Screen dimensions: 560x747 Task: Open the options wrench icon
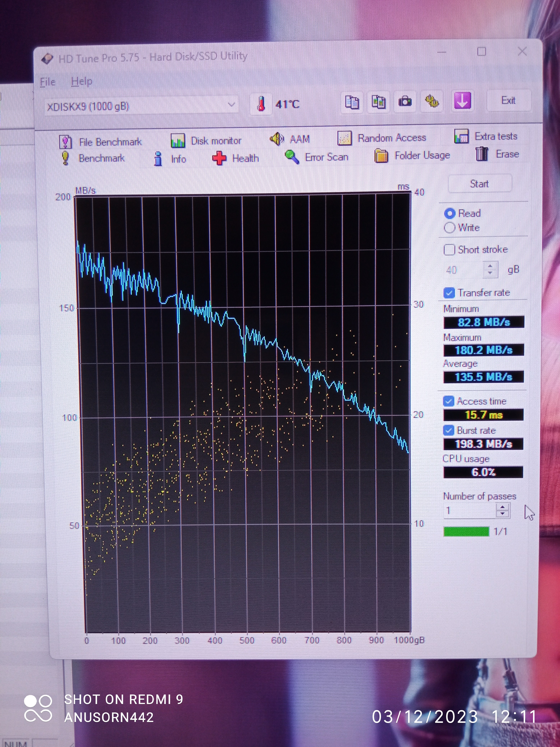coord(432,101)
